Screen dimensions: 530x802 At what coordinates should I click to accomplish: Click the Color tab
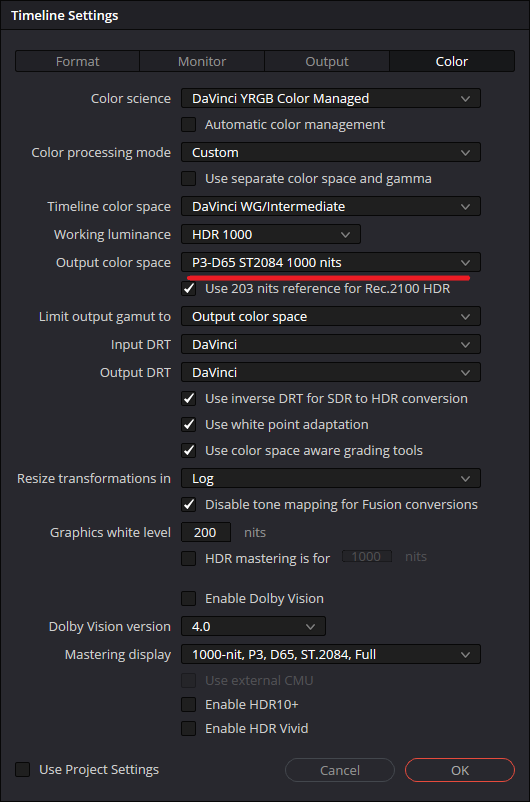(x=452, y=61)
